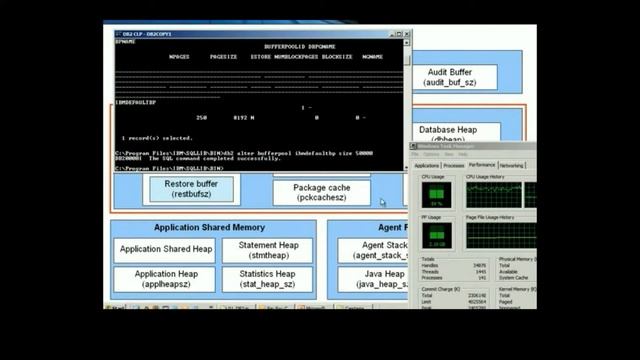Click the DB2 CLP scrollbar up arrow

[407, 42]
